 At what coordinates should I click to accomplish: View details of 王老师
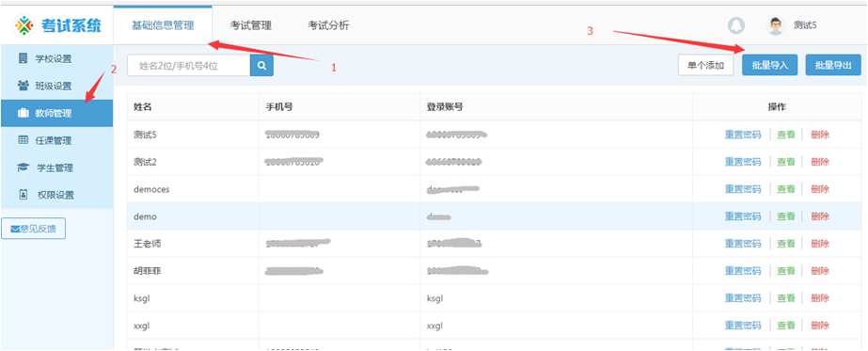click(x=786, y=244)
